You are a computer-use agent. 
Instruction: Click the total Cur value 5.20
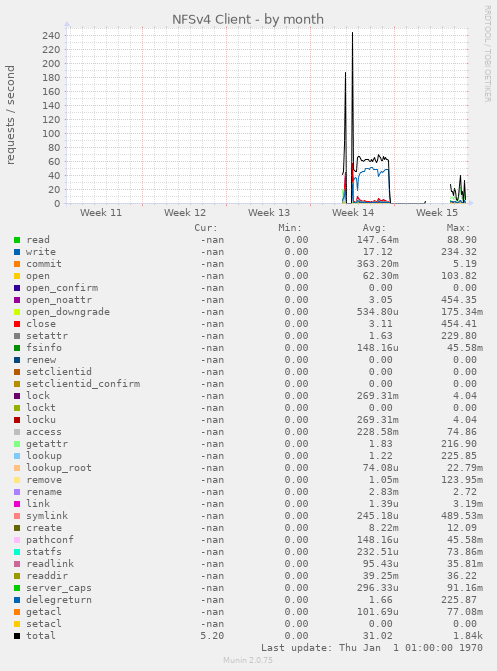(212, 636)
